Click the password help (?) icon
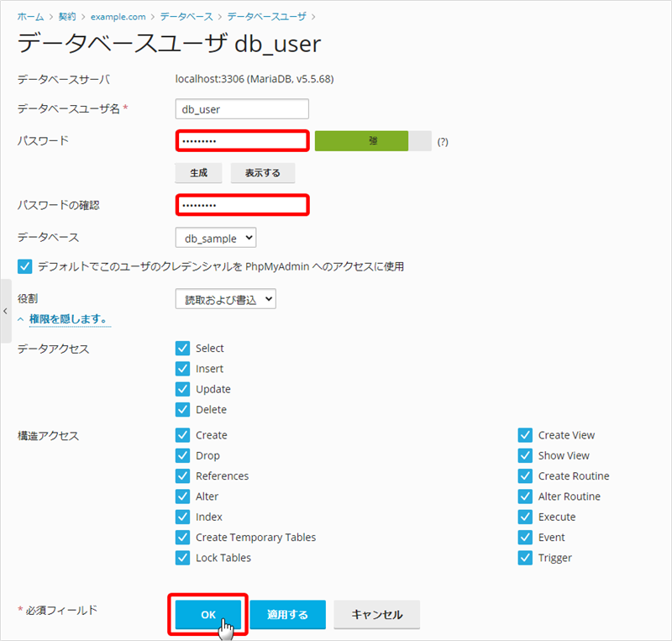The width and height of the screenshot is (672, 641). (x=443, y=142)
